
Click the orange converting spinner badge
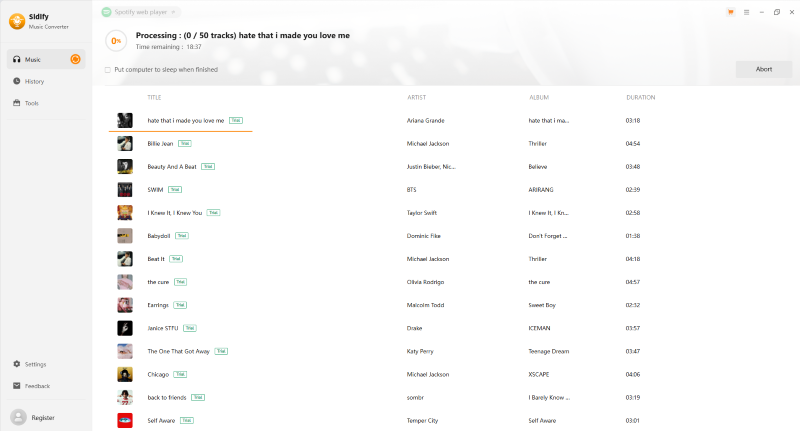[75, 59]
